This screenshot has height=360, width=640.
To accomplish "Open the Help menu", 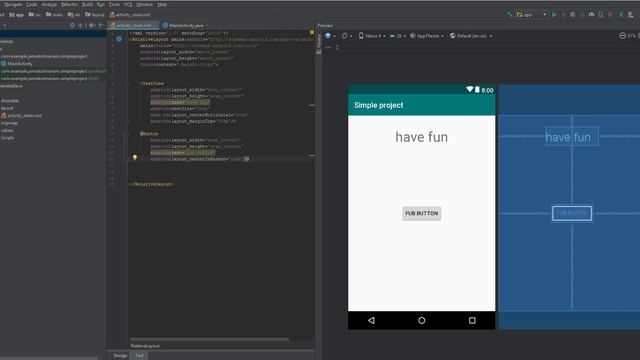I will 162,4.
